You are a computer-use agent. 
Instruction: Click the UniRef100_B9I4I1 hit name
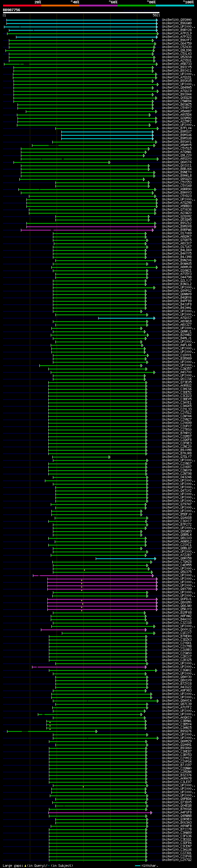176,71
